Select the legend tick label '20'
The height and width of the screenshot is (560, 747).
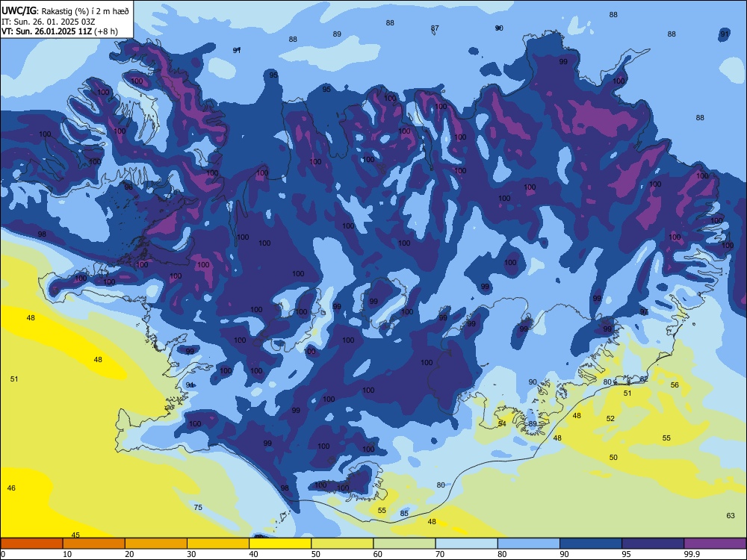pyautogui.click(x=129, y=554)
